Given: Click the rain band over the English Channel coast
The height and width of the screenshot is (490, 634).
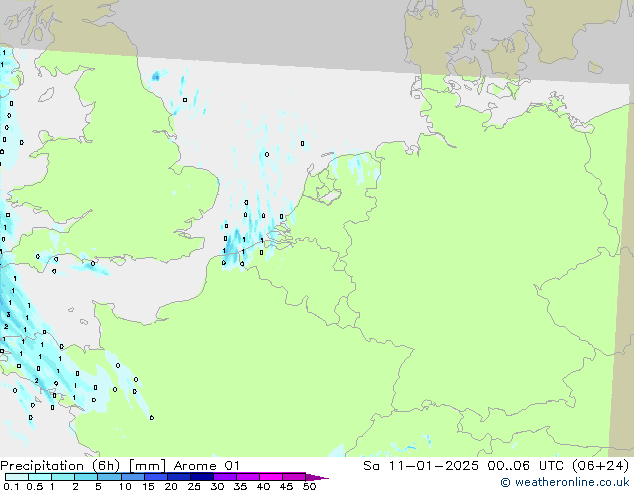Looking at the screenshot, I should (x=90, y=266).
